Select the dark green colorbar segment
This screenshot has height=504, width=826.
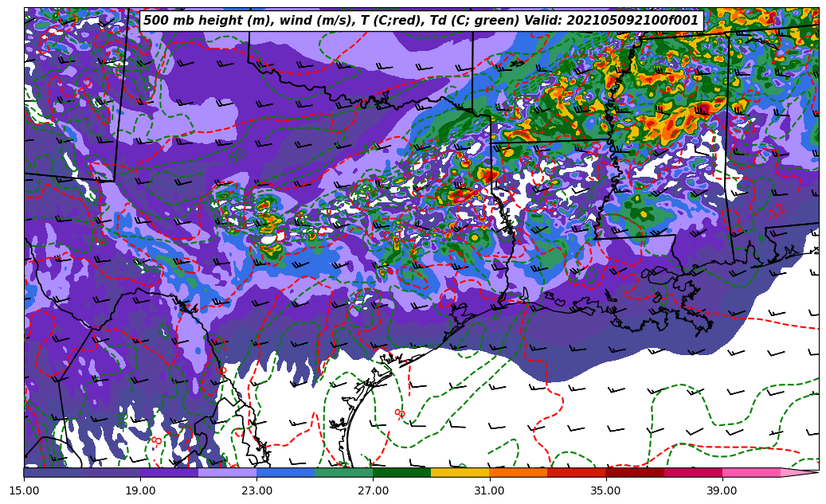coord(402,472)
